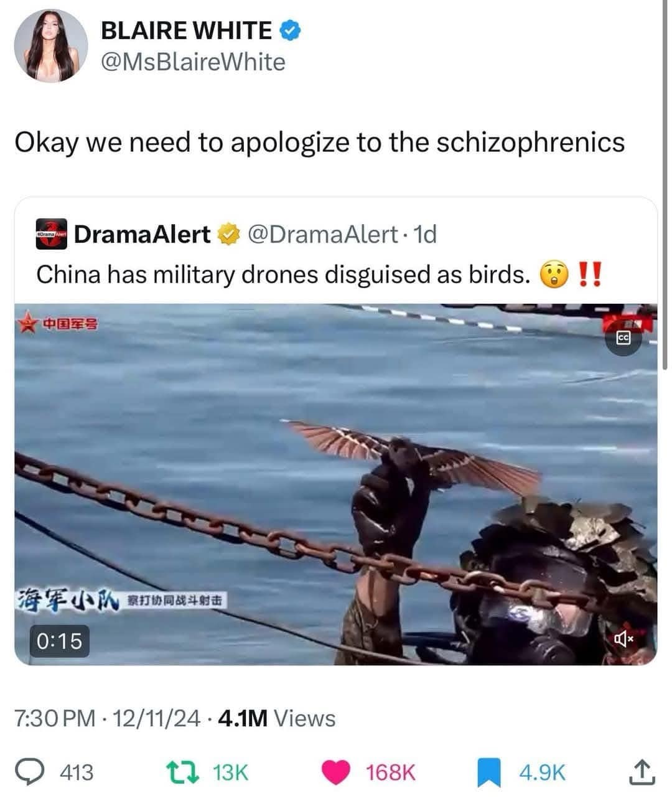Click the BLAIRE WHITE display name

coord(186,31)
